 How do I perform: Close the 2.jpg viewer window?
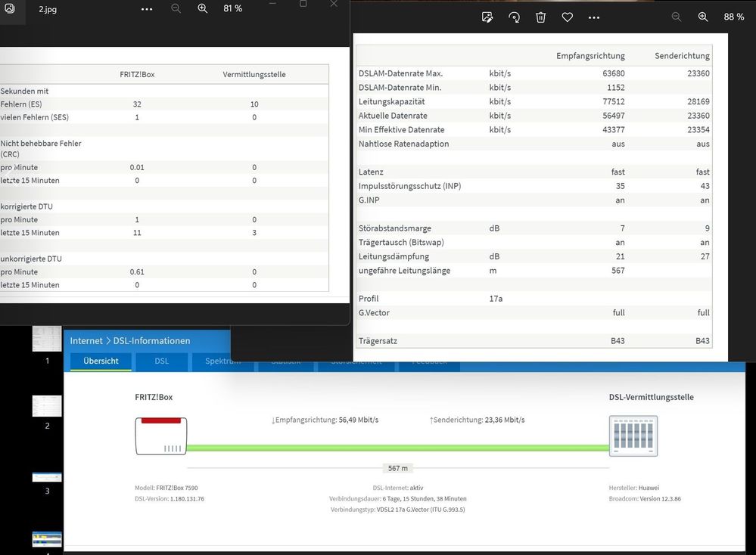[334, 4]
